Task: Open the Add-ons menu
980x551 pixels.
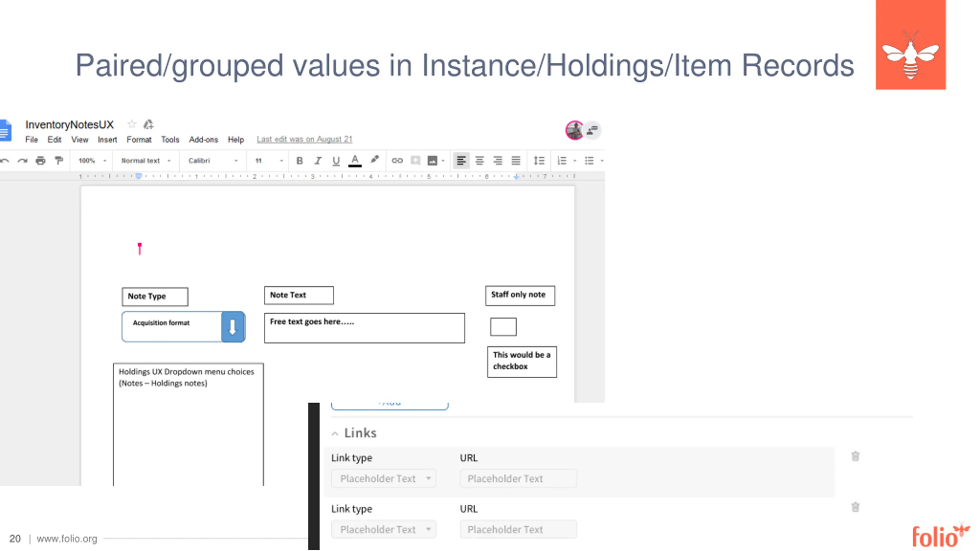Action: pos(203,140)
